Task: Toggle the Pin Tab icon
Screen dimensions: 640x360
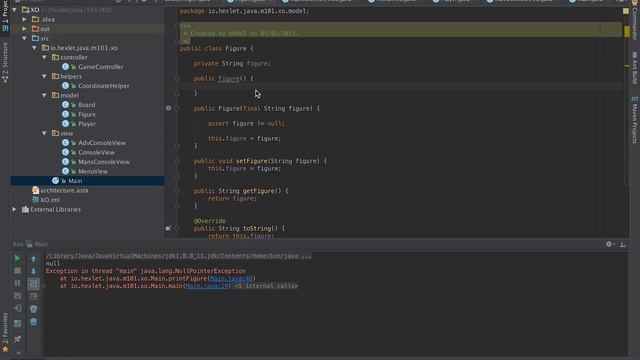Action: [17, 339]
